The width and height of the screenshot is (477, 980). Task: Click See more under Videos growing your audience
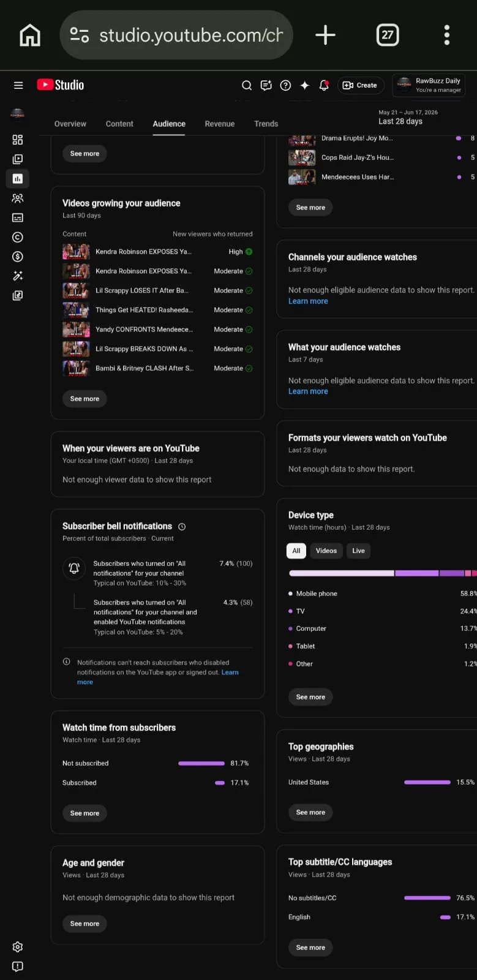click(x=85, y=399)
